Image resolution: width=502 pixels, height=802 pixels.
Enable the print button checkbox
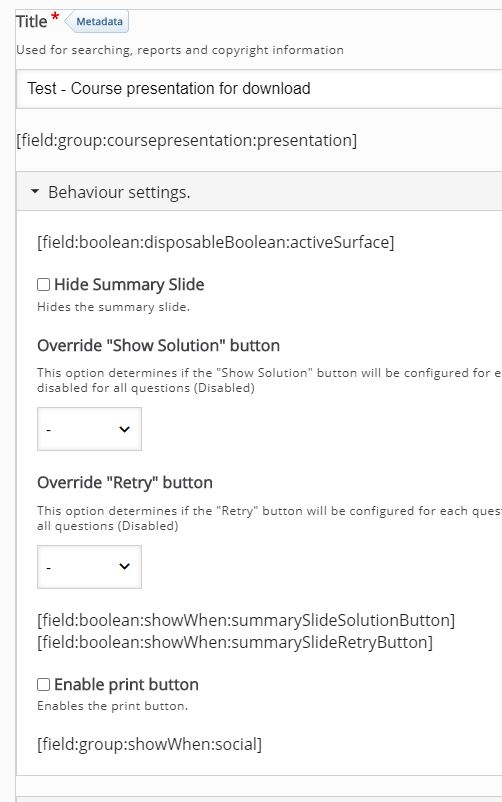[x=43, y=684]
